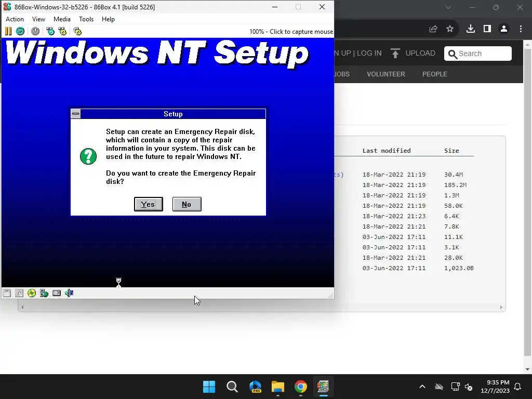Click the Last modified column header
This screenshot has height=399, width=532.
[387, 151]
